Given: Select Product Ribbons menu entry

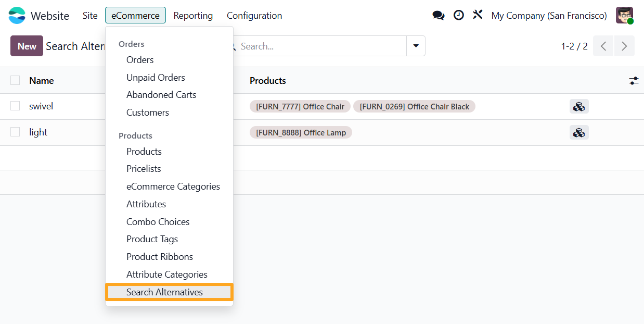Looking at the screenshot, I should (160, 257).
